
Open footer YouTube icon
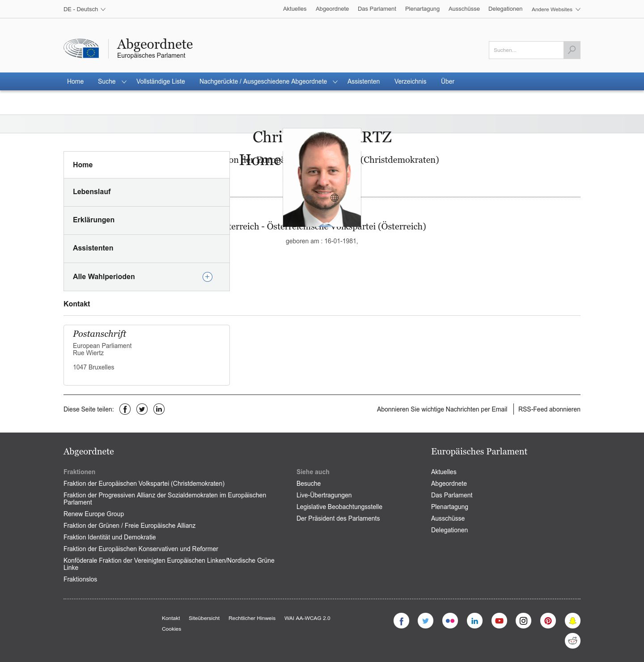coord(499,621)
